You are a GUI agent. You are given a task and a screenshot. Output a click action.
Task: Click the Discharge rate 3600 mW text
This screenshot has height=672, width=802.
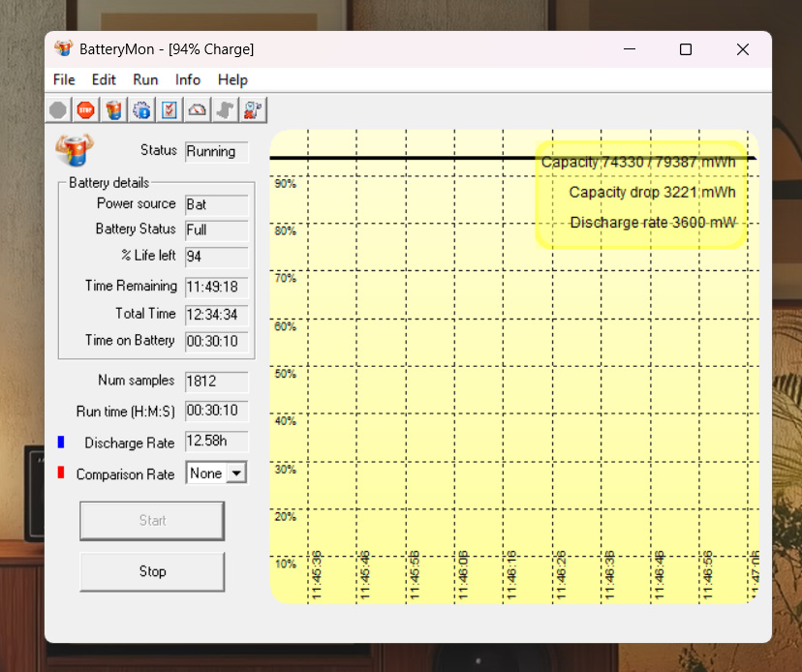(653, 223)
